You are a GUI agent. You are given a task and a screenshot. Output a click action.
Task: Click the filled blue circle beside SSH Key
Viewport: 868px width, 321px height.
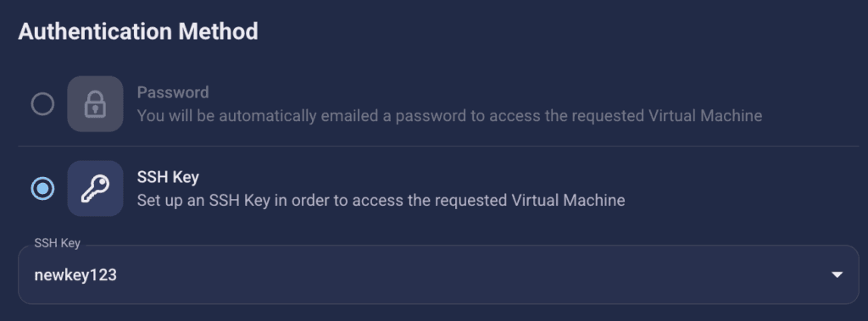pos(42,189)
